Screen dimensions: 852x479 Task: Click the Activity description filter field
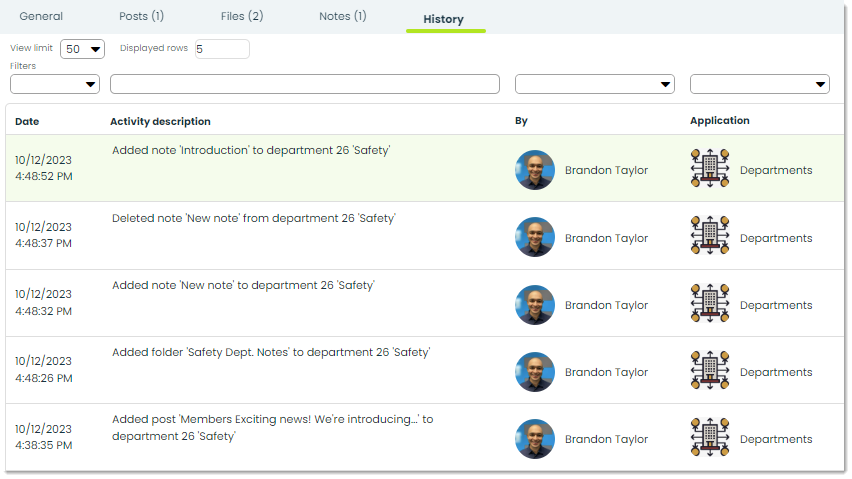pos(305,84)
